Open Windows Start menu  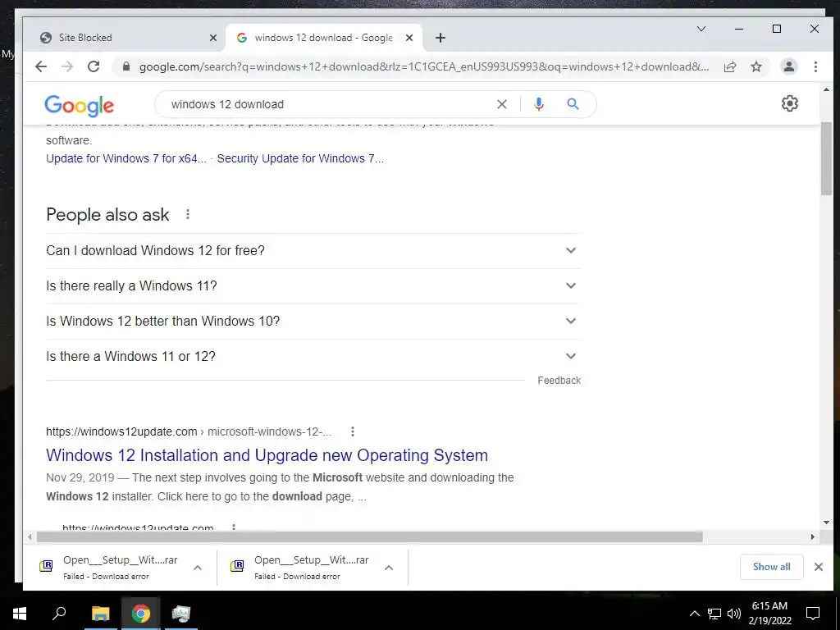point(20,614)
